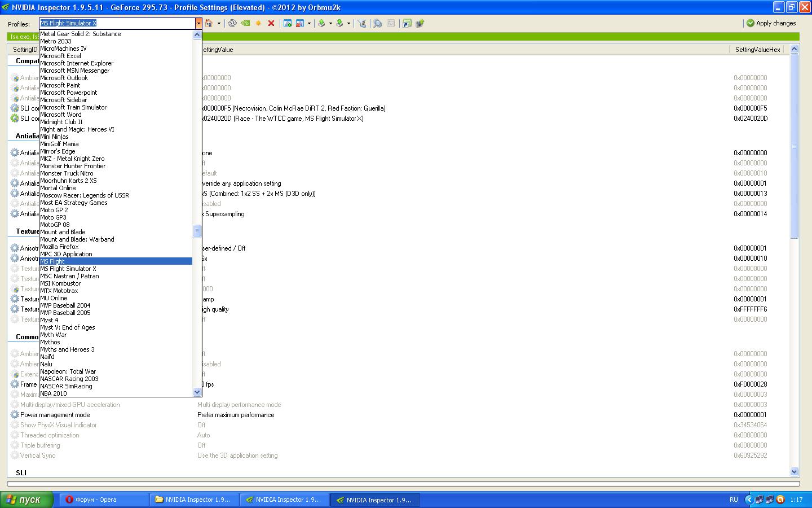Viewport: 812px width, 508px height.
Task: Switch to Opera Форум taskbar button
Action: click(x=104, y=500)
